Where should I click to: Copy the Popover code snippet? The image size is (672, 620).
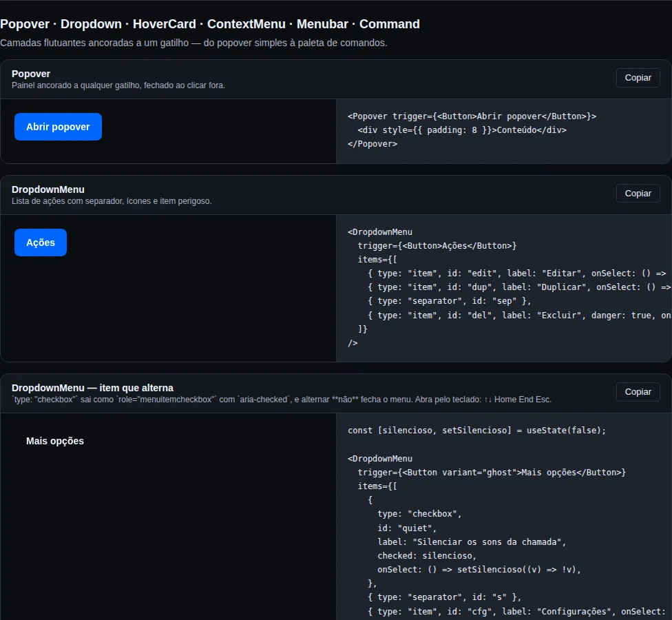click(638, 78)
